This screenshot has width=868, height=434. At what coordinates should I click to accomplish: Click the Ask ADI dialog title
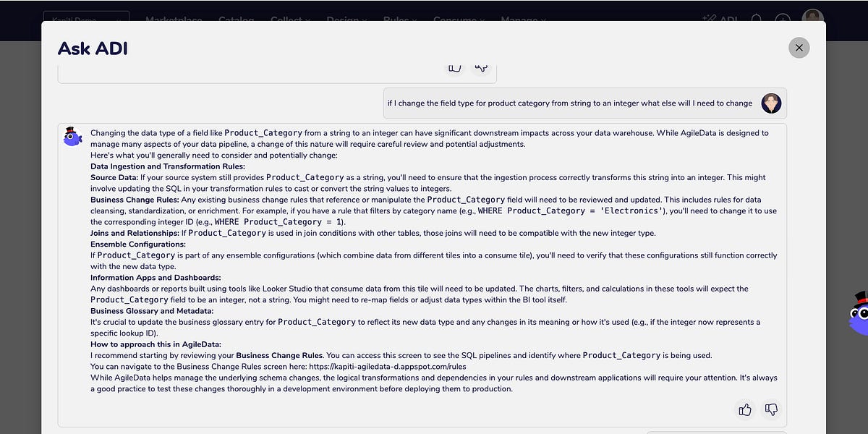[93, 48]
